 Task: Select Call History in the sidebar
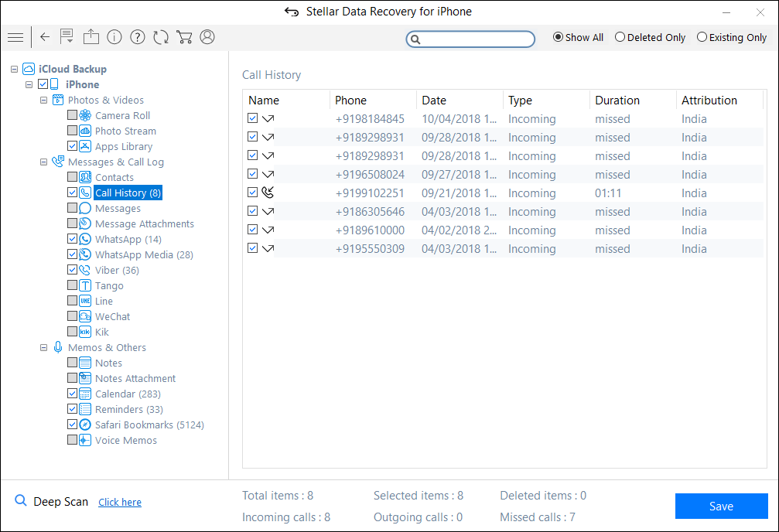click(127, 193)
